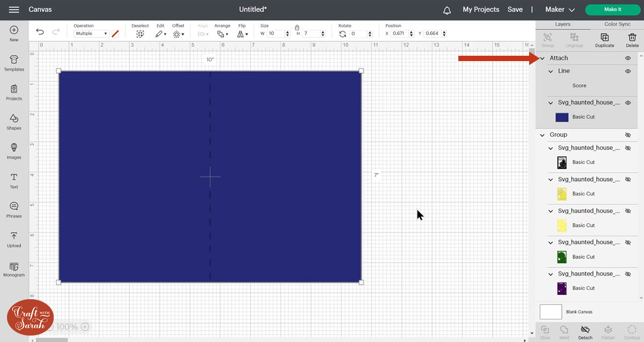Show the hidden Group layer
The width and height of the screenshot is (644, 342).
click(x=627, y=135)
